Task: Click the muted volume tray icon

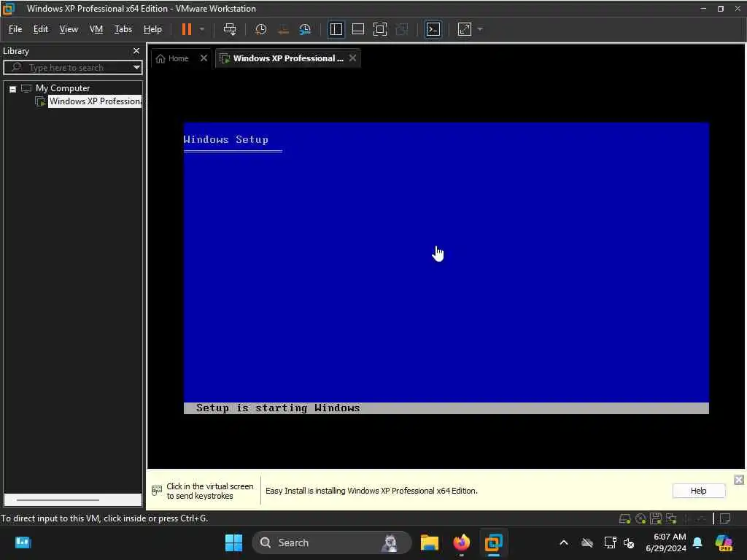Action: click(630, 542)
